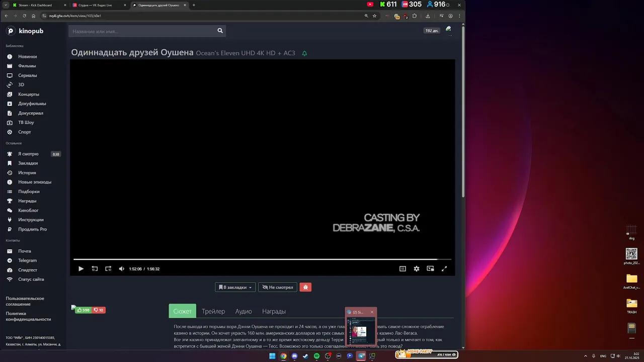Click the green 598 likes button
Image resolution: width=644 pixels, height=362 pixels.
(83, 310)
